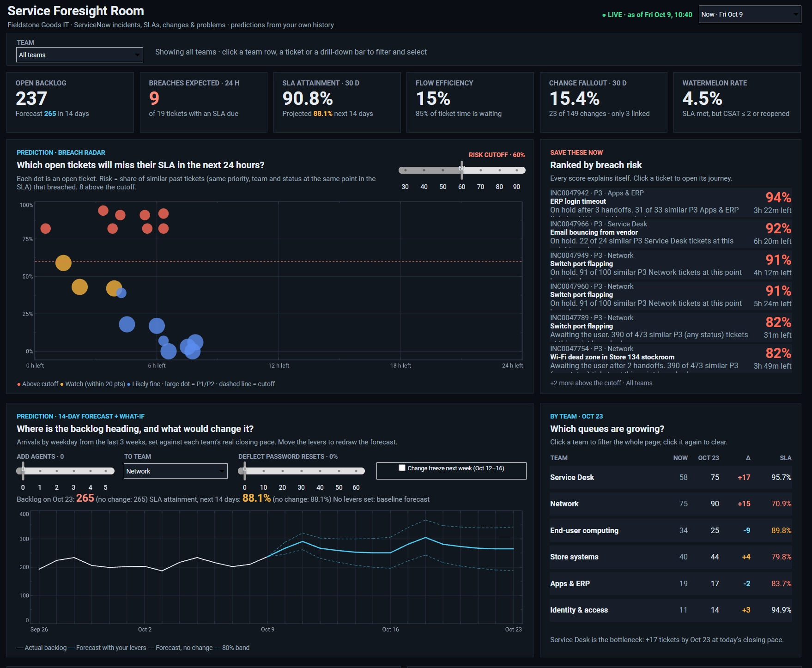Click the 70 tick on risk cutoff scale
Screen dimensions: 812x668
(480, 187)
